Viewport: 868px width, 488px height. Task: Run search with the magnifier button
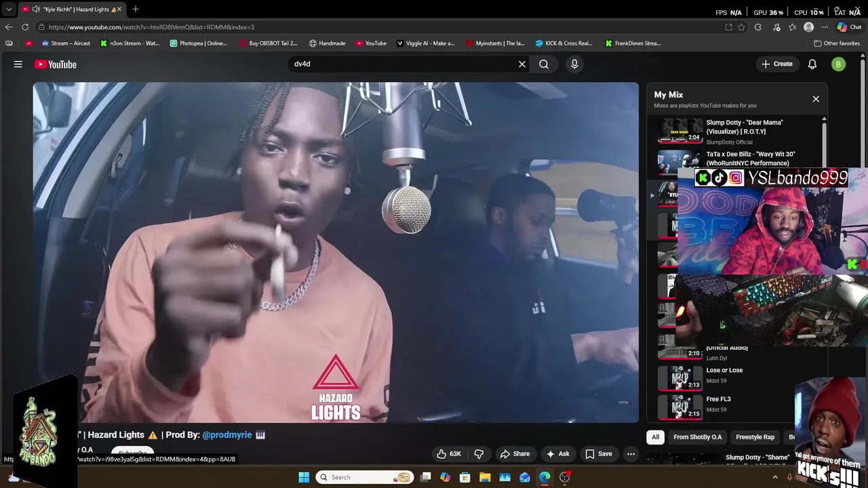point(544,64)
